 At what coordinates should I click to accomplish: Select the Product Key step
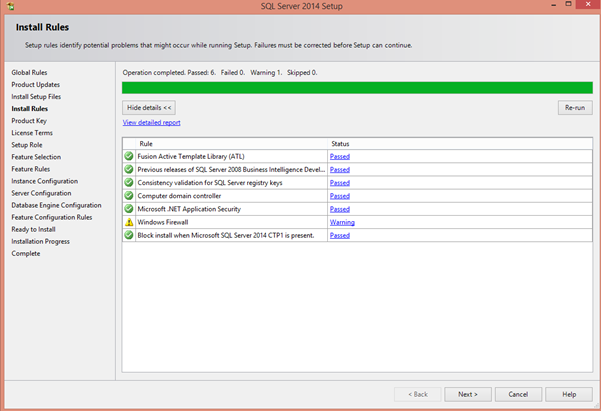tap(29, 121)
